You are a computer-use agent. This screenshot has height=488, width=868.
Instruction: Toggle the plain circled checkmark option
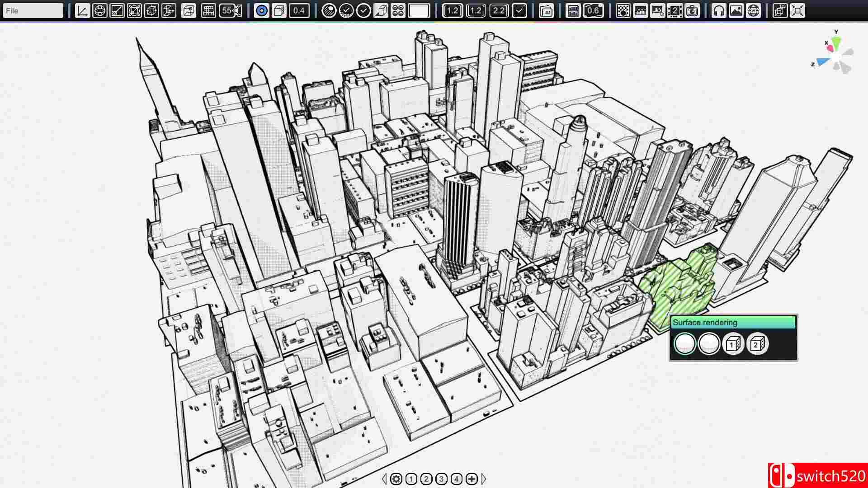click(x=363, y=10)
